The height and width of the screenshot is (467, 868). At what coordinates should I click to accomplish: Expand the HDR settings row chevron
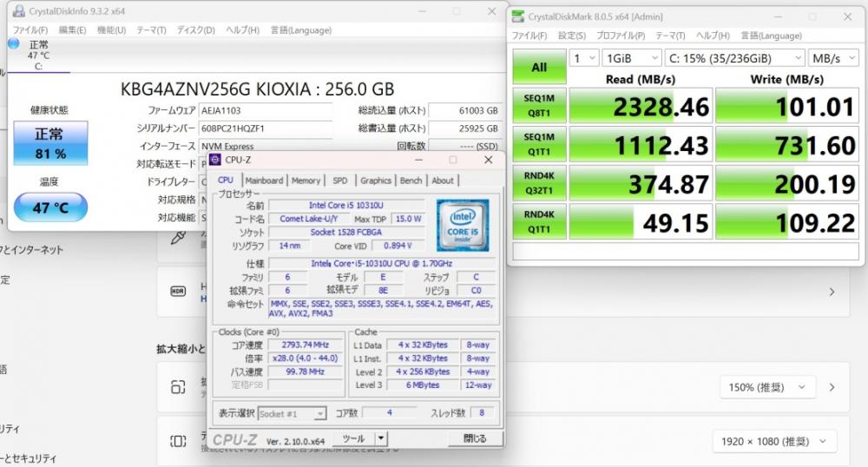pyautogui.click(x=832, y=292)
